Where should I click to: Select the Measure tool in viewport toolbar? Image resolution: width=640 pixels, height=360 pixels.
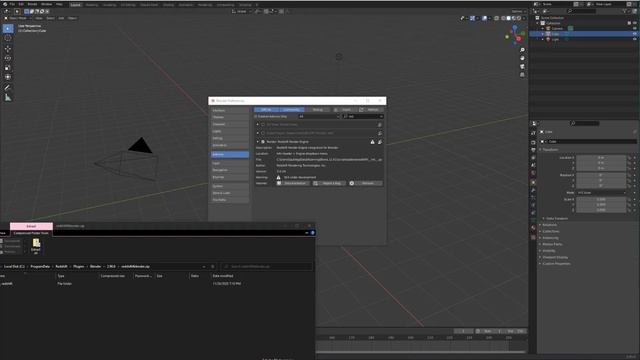8,97
